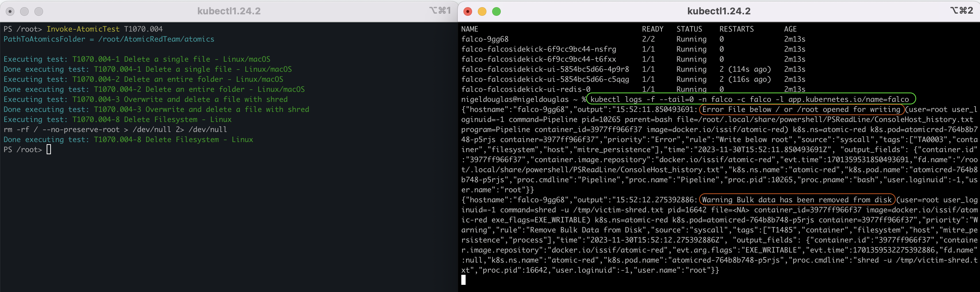Focus the block cursor in right terminal
This screenshot has height=292, width=980.
(x=463, y=280)
